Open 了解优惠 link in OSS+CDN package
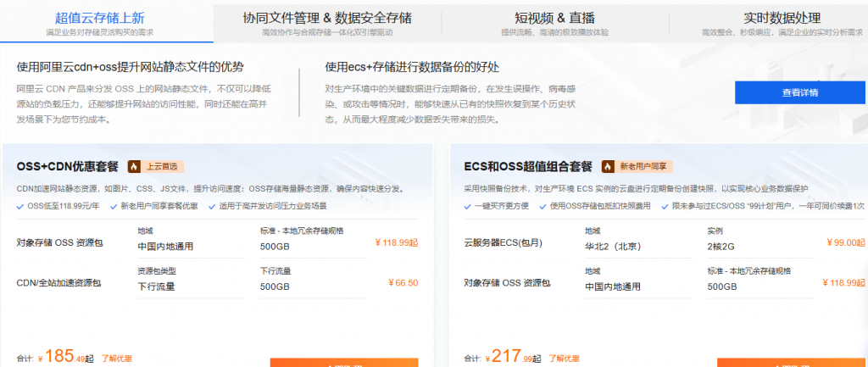 point(117,359)
